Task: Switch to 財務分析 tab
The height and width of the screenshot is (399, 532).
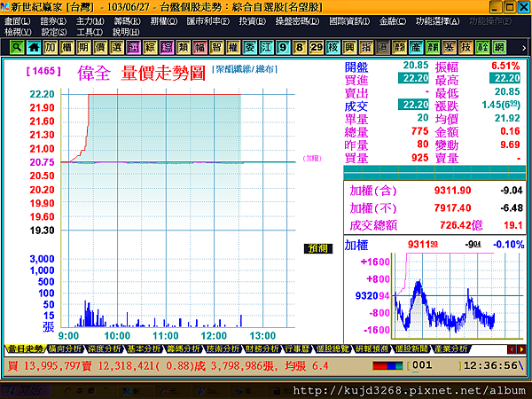Action: click(262, 348)
